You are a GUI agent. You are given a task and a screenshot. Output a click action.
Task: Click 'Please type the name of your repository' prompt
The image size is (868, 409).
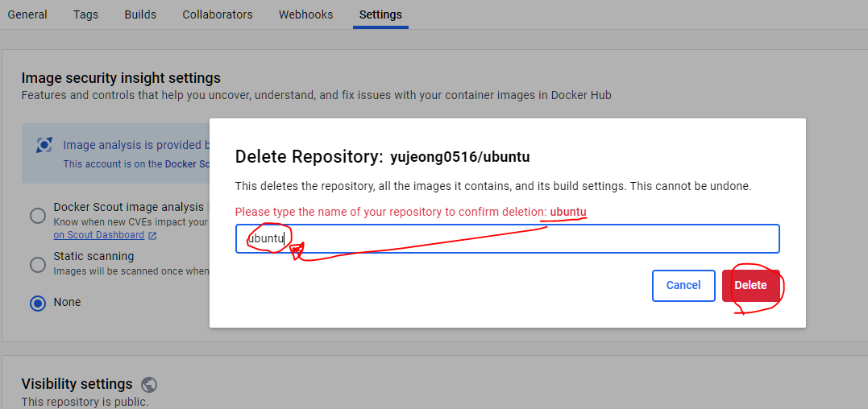click(x=391, y=213)
